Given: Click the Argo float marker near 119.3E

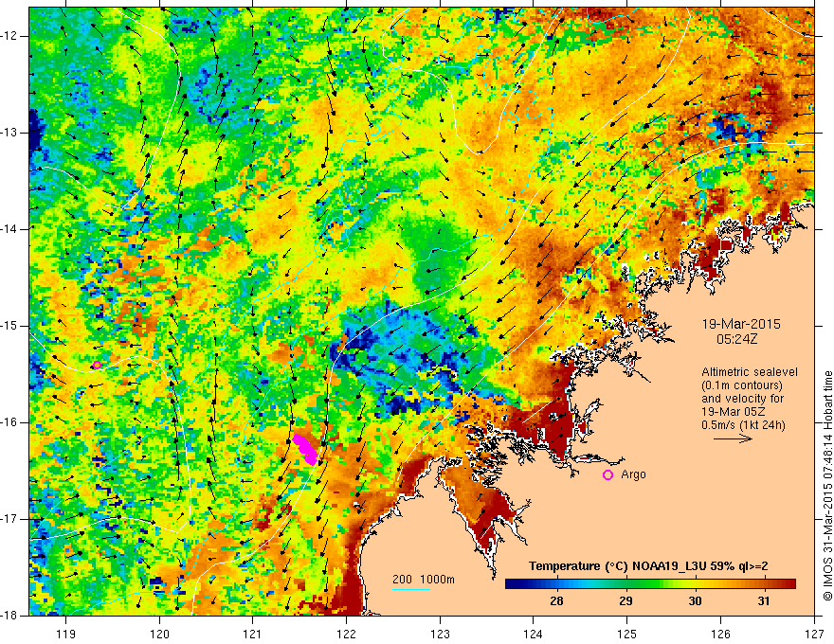Looking at the screenshot, I should (x=97, y=365).
